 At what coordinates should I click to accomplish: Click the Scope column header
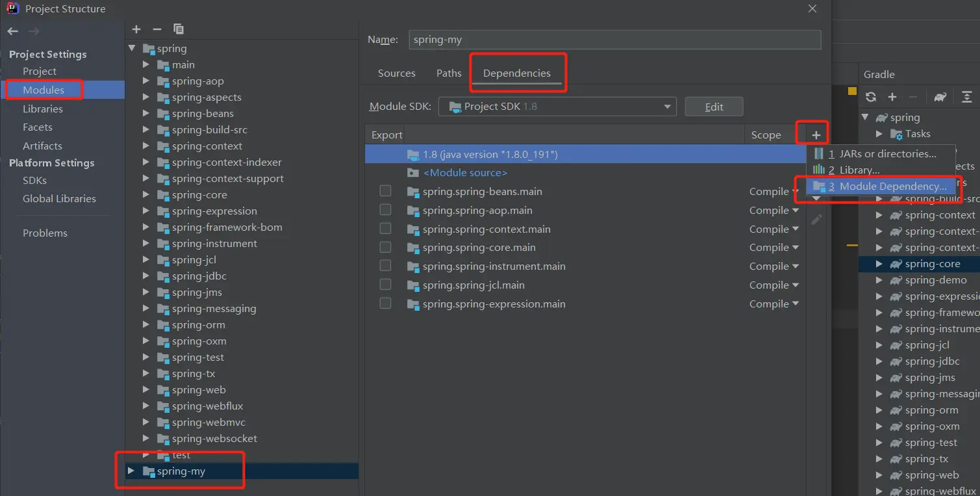pos(766,135)
